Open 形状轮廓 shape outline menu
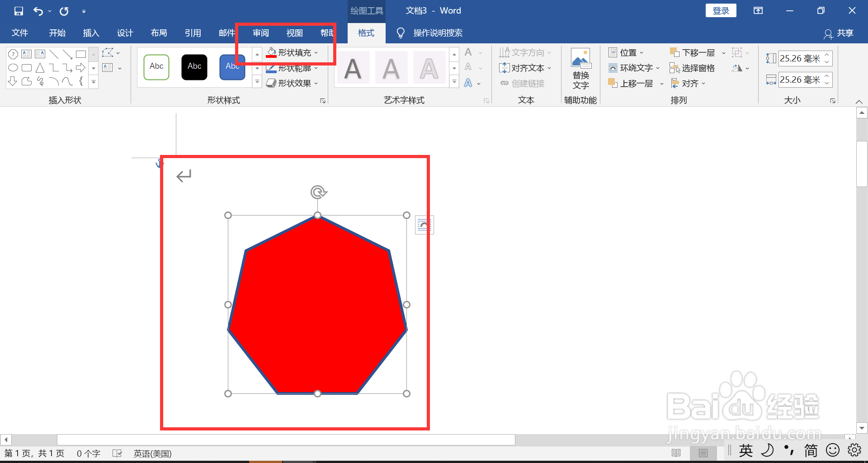 click(292, 68)
